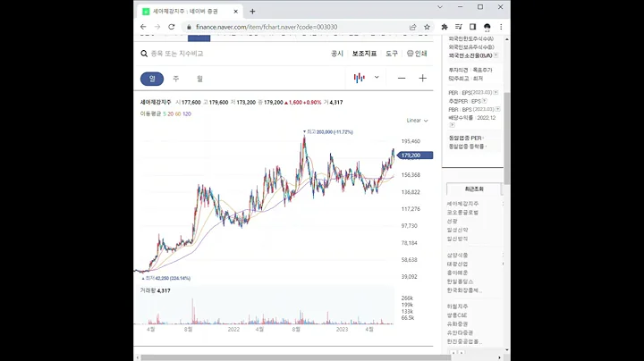644x361 pixels.
Task: Click the info icon next to PER EPS
Action: (x=496, y=92)
